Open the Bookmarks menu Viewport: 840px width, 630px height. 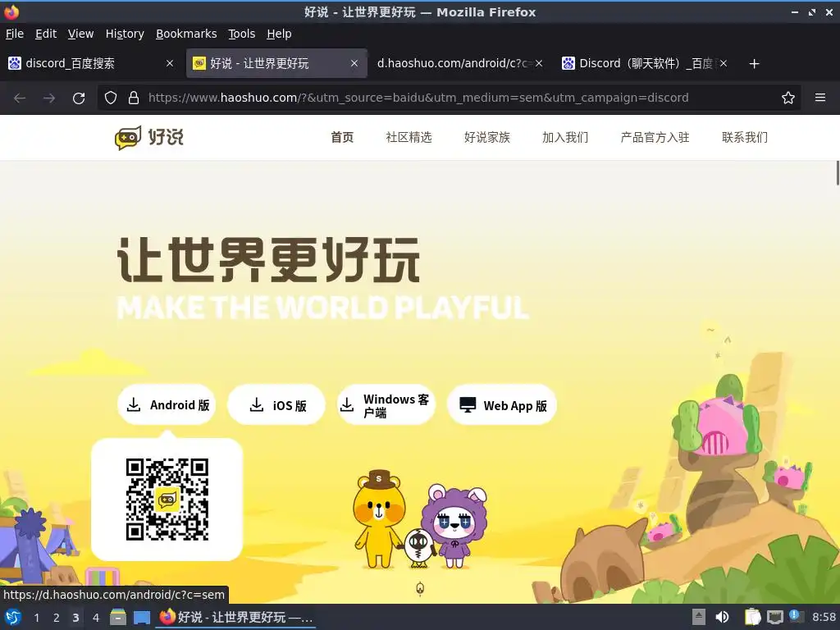[186, 34]
